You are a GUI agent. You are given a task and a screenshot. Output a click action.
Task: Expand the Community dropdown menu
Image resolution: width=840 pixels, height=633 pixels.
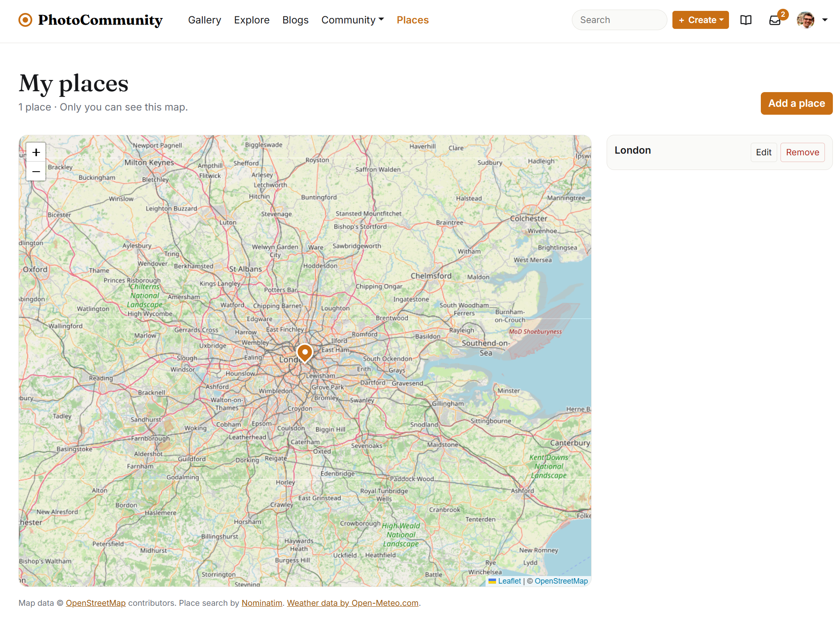click(x=352, y=20)
